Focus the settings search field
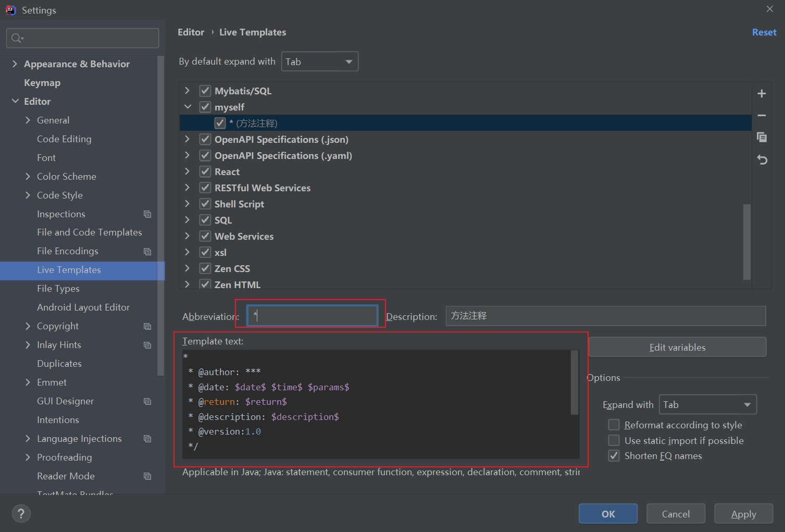 coord(83,38)
